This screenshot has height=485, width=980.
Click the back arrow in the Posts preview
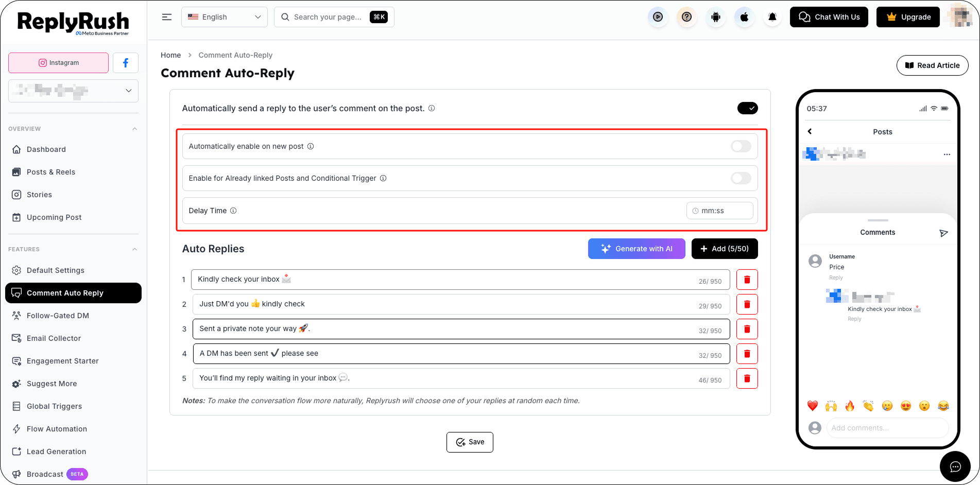point(810,131)
